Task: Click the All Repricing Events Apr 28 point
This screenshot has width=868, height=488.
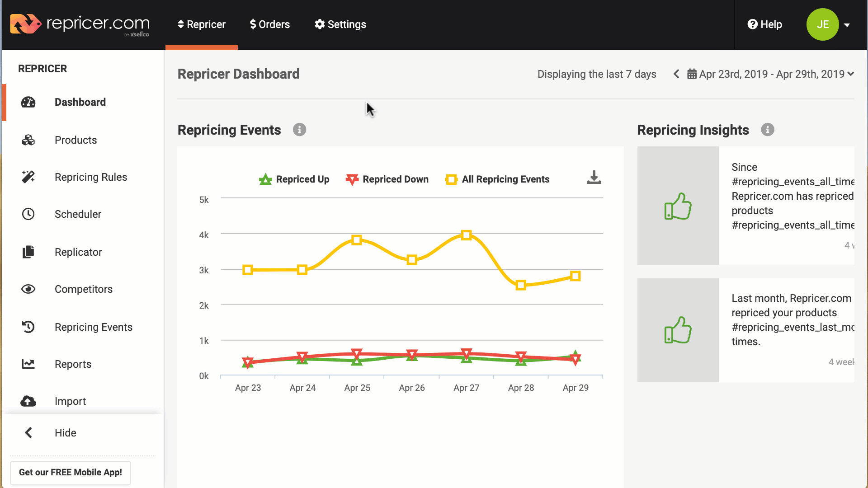Action: [x=521, y=285]
